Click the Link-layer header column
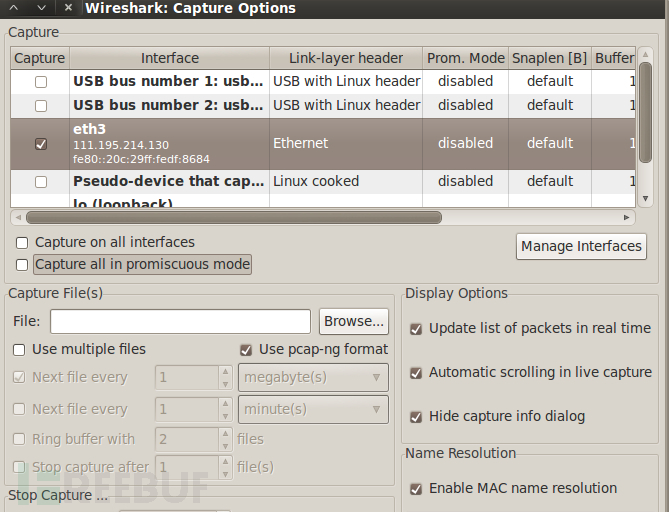The height and width of the screenshot is (512, 669). (346, 58)
